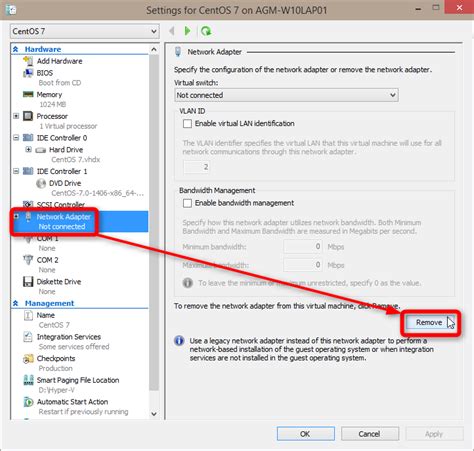Click the settings tree scrollbar down arrow
The image size is (474, 451).
154,414
